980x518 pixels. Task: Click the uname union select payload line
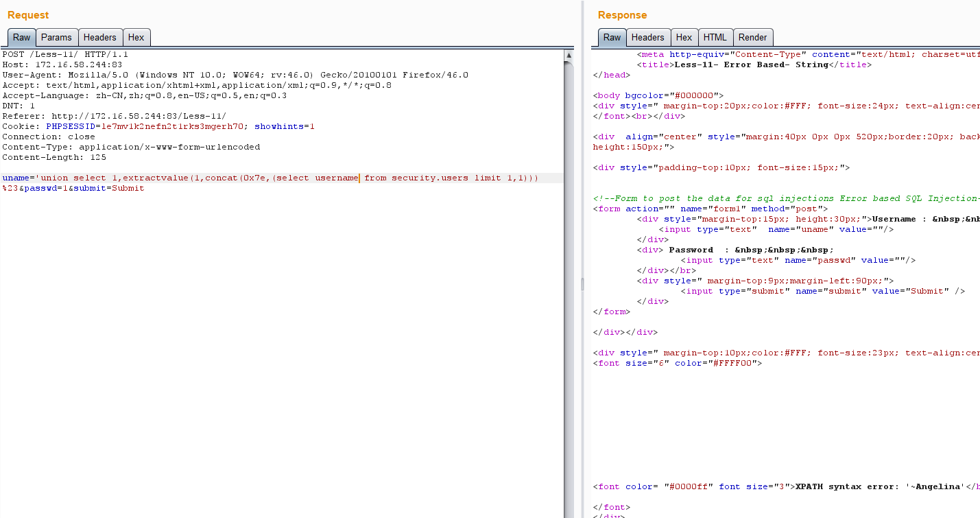coord(270,178)
